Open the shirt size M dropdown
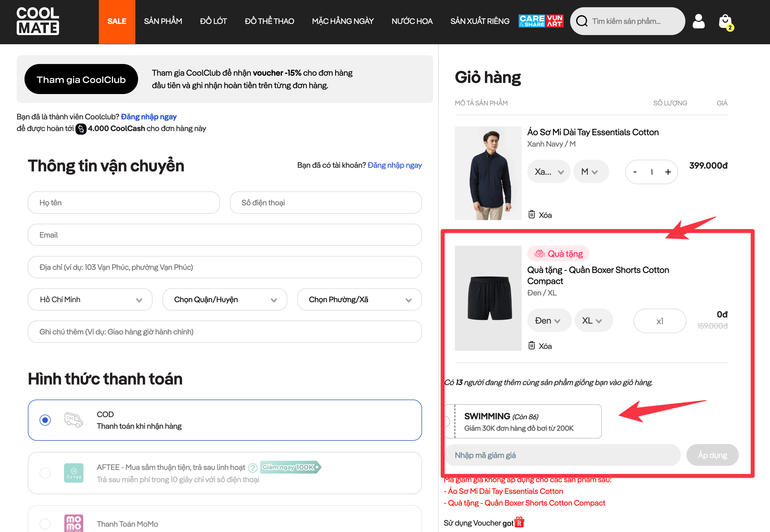 point(591,172)
